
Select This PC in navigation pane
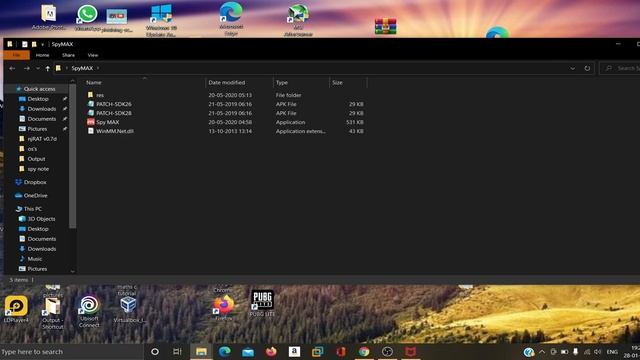pos(33,209)
